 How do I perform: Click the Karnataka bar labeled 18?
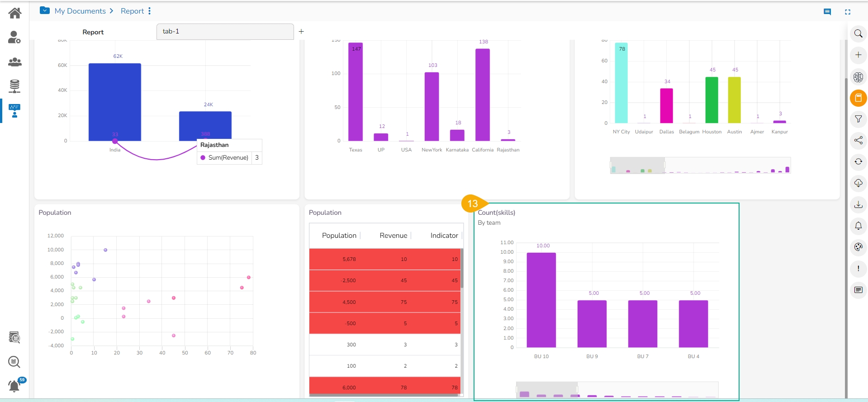pyautogui.click(x=457, y=135)
